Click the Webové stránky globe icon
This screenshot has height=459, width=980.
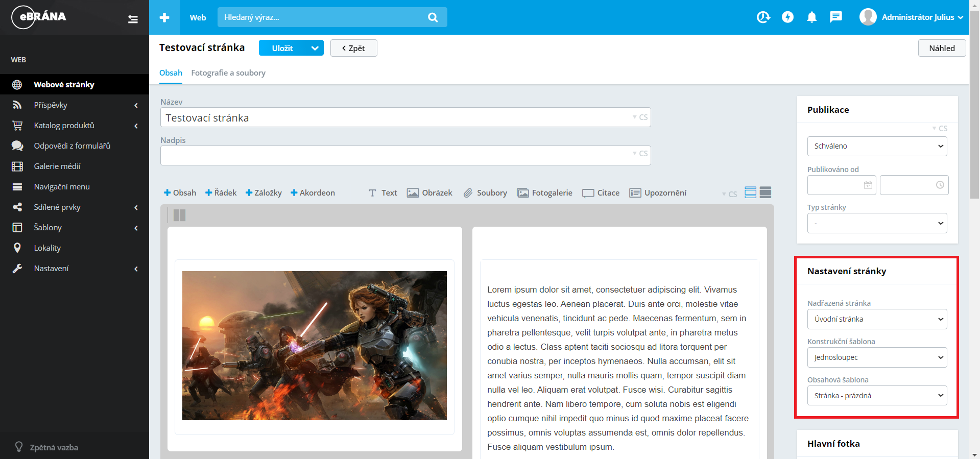click(17, 85)
